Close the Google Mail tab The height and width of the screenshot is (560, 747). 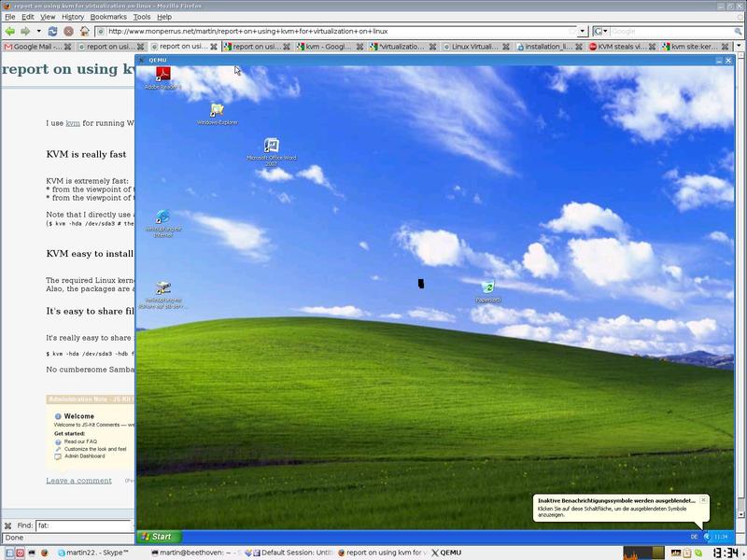tap(67, 47)
